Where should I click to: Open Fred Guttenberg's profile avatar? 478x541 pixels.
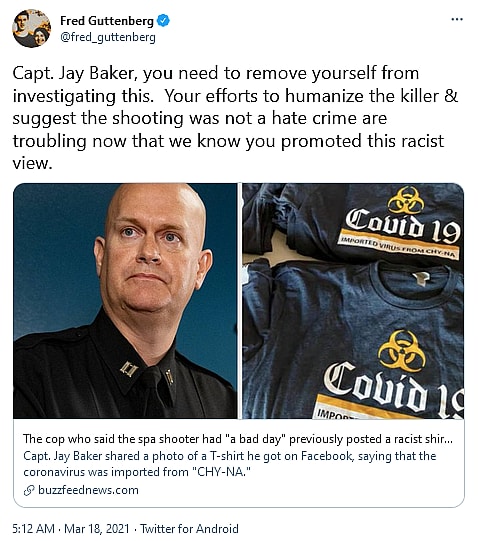31,28
